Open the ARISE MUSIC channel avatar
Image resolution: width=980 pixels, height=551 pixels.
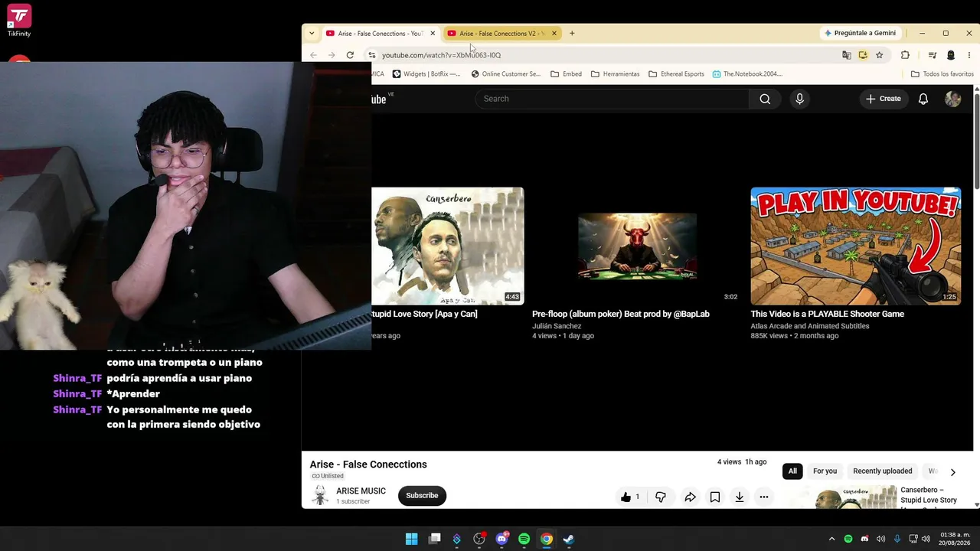(x=320, y=495)
